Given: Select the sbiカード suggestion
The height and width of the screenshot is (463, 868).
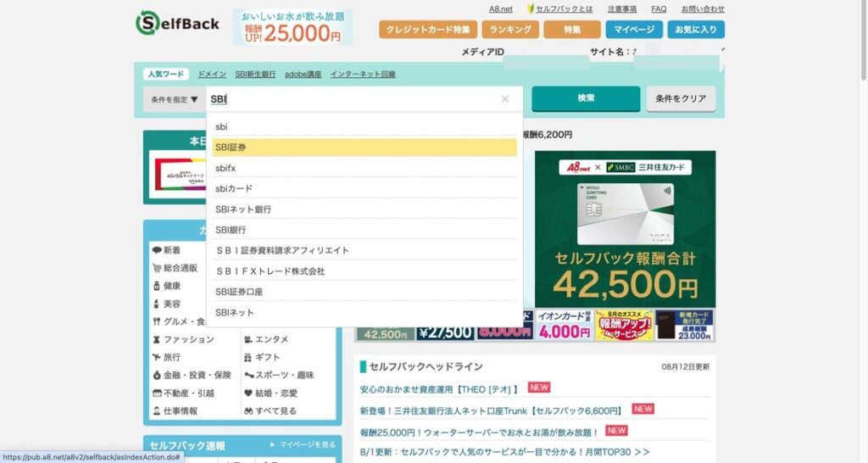Looking at the screenshot, I should (364, 188).
